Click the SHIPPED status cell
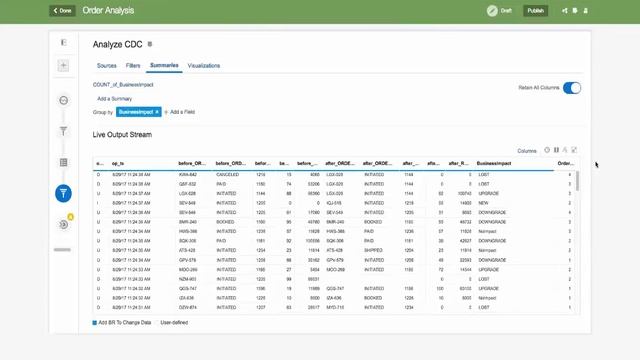 click(373, 250)
